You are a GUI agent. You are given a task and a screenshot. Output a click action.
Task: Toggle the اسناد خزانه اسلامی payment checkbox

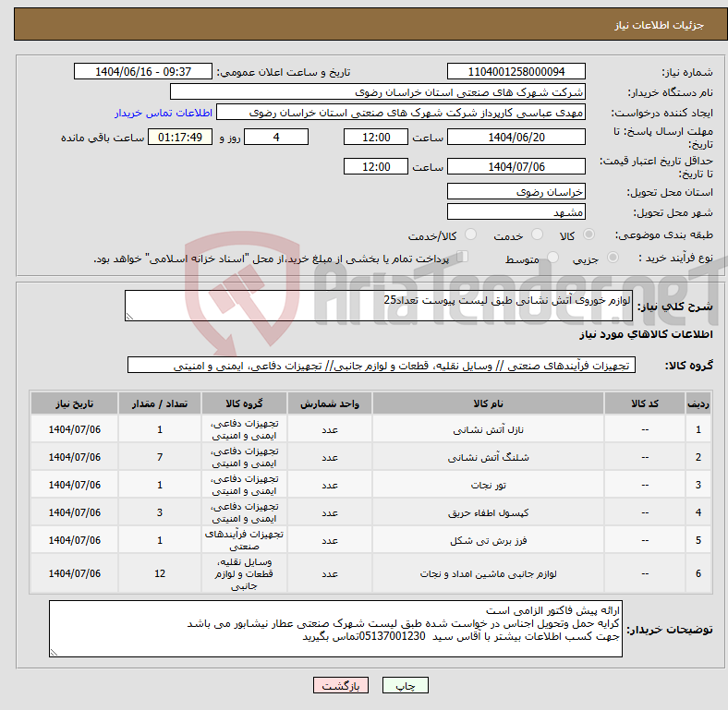pyautogui.click(x=463, y=257)
